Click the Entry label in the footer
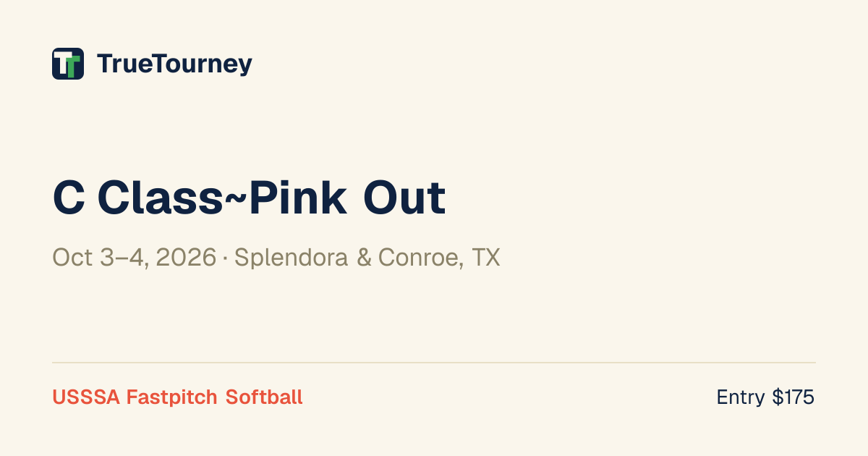 tap(741, 397)
